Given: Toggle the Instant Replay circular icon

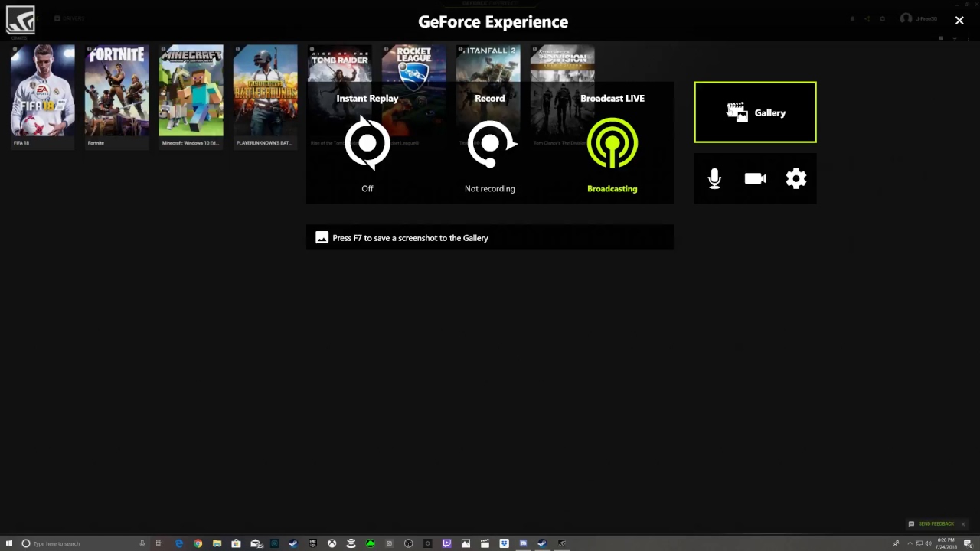Looking at the screenshot, I should point(367,143).
